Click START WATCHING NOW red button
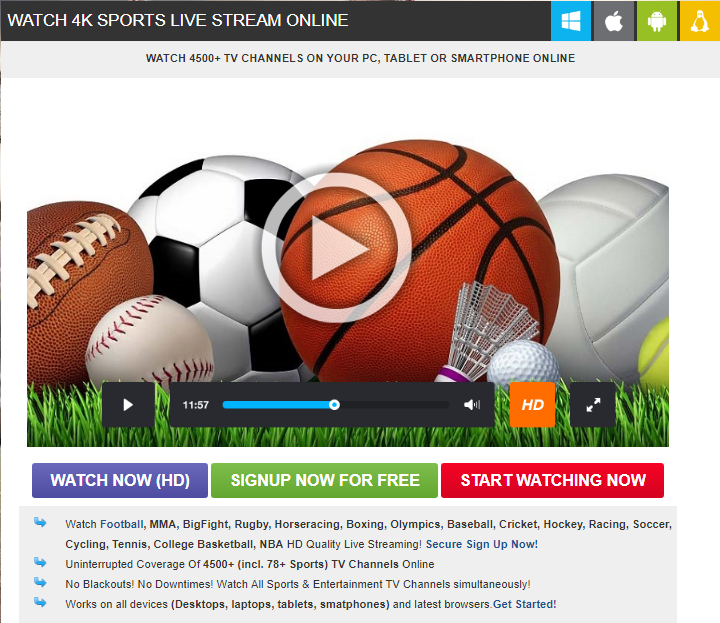 (552, 480)
